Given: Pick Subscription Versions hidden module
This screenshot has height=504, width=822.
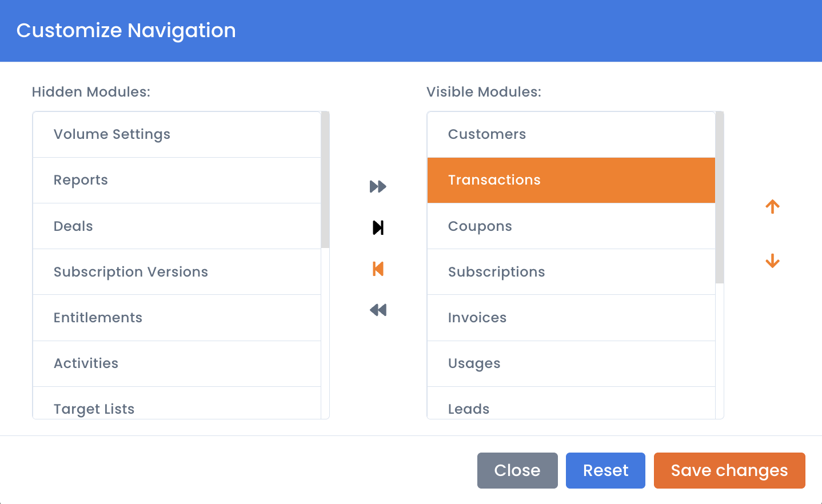Looking at the screenshot, I should (177, 272).
